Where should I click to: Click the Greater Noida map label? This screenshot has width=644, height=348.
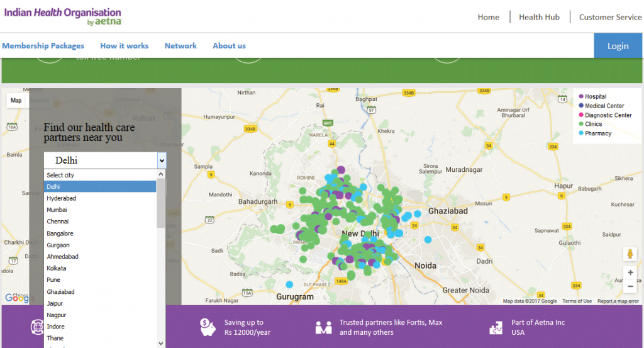(466, 290)
